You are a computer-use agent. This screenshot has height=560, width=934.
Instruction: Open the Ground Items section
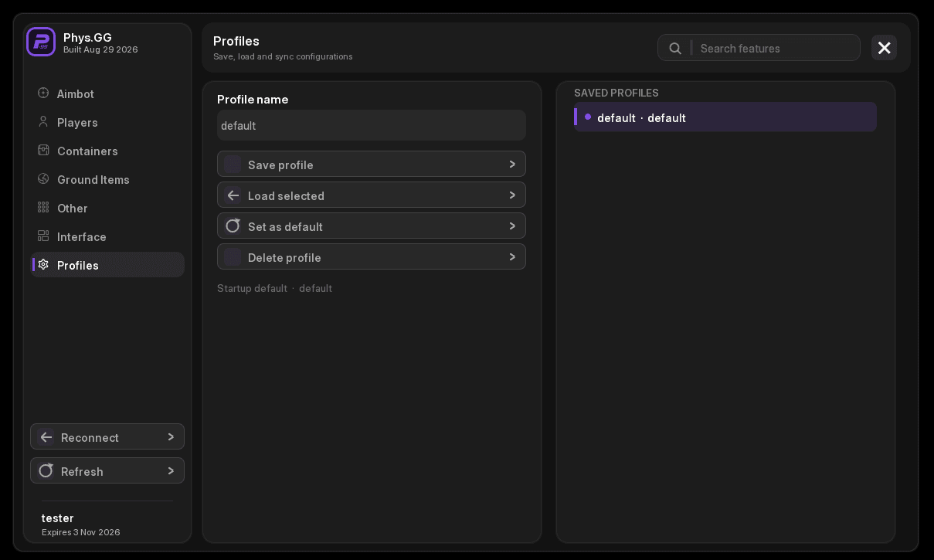click(x=107, y=179)
